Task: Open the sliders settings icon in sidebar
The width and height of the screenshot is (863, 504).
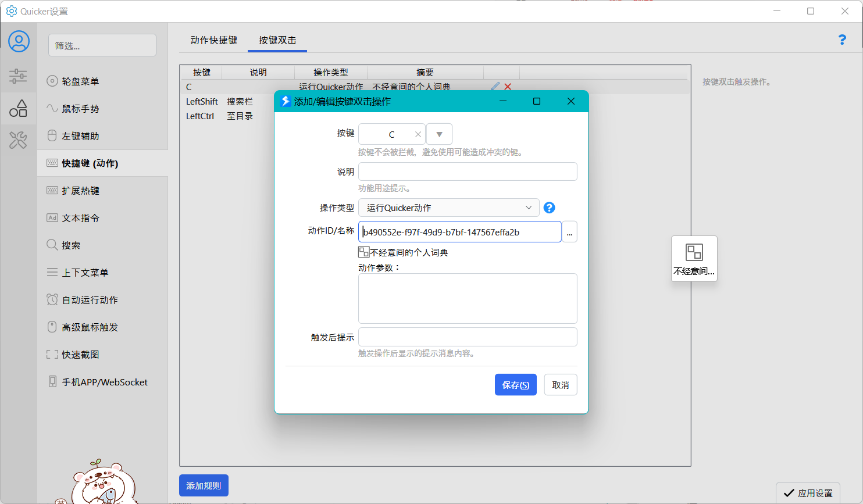Action: [18, 76]
